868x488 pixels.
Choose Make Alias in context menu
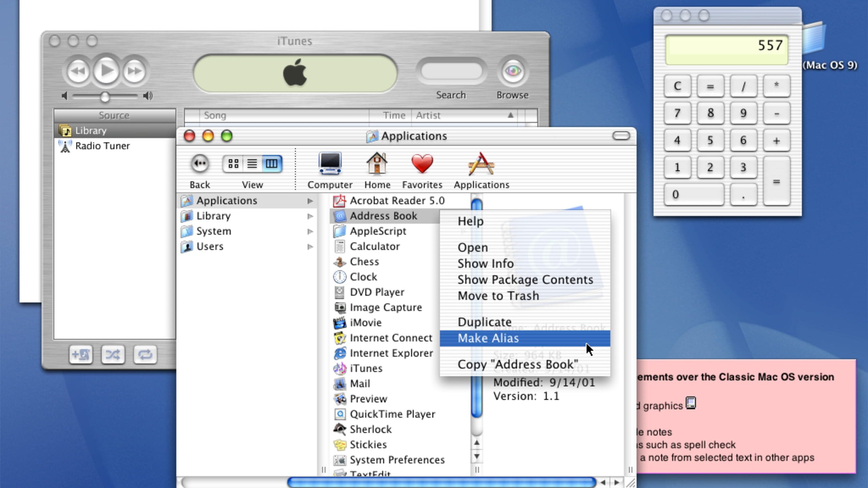tap(525, 338)
